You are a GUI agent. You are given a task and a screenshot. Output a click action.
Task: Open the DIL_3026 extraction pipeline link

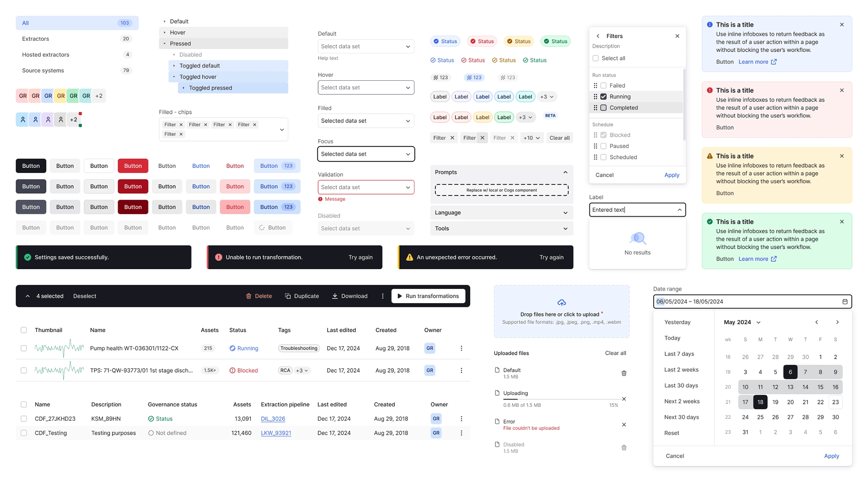[273, 419]
